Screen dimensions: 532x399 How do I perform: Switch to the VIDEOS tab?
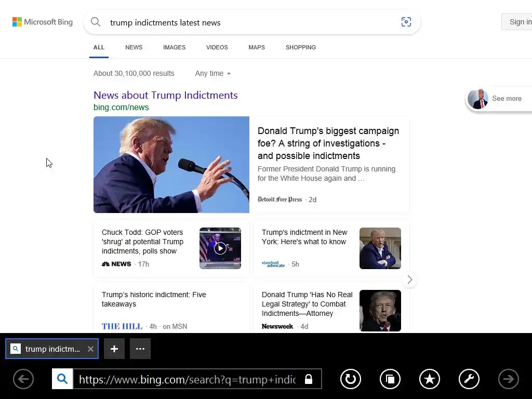pyautogui.click(x=217, y=47)
